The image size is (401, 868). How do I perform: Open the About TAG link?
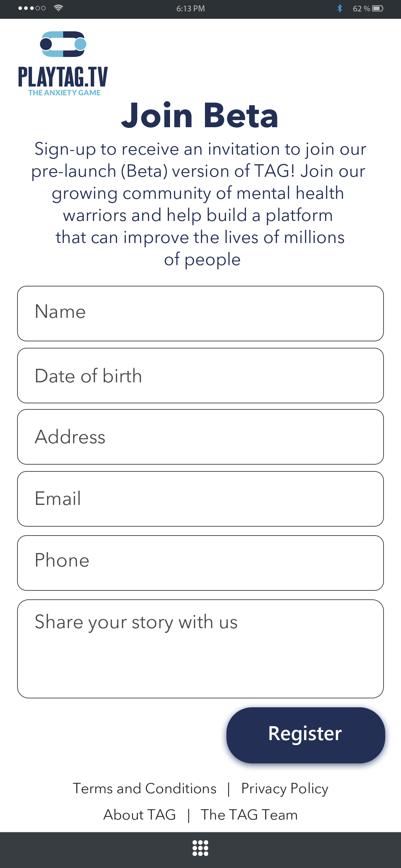[x=140, y=815]
